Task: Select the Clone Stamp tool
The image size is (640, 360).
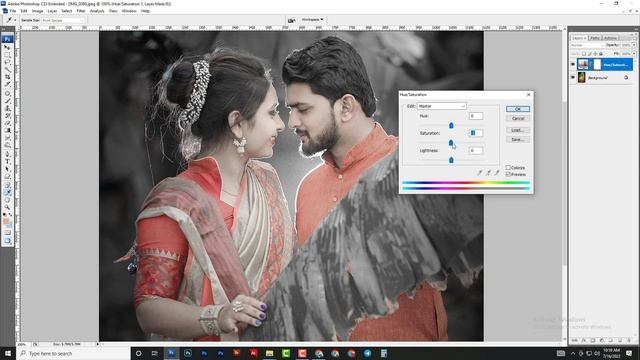Action: click(x=7, y=108)
